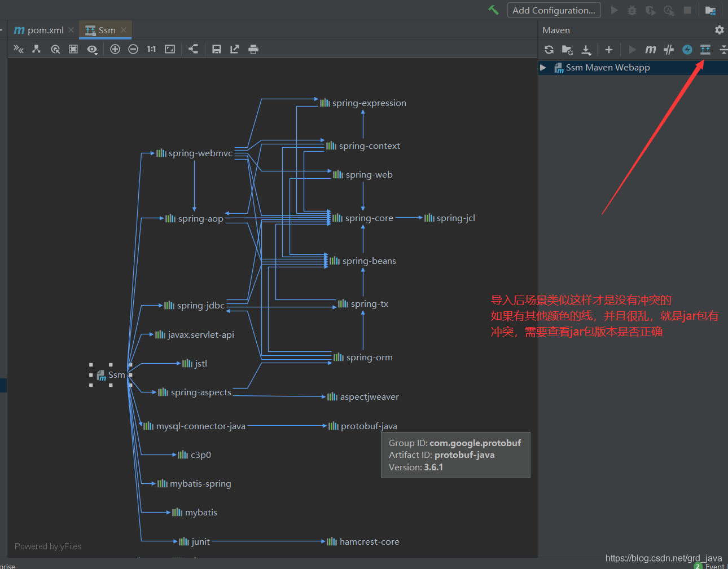
Task: Click the cursor-circle selection icon in diagram toolbar
Action: point(55,49)
